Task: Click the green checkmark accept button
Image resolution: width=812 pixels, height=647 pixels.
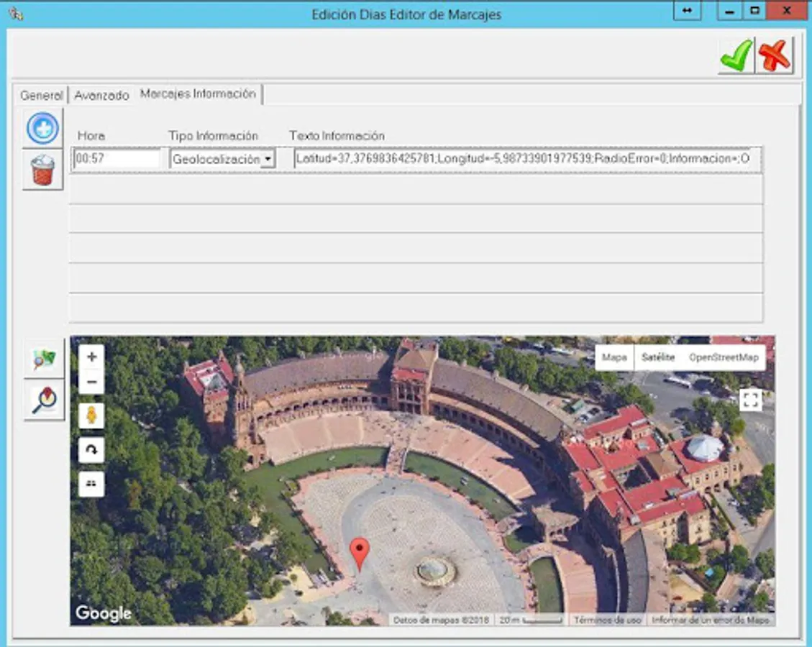Action: tap(736, 55)
